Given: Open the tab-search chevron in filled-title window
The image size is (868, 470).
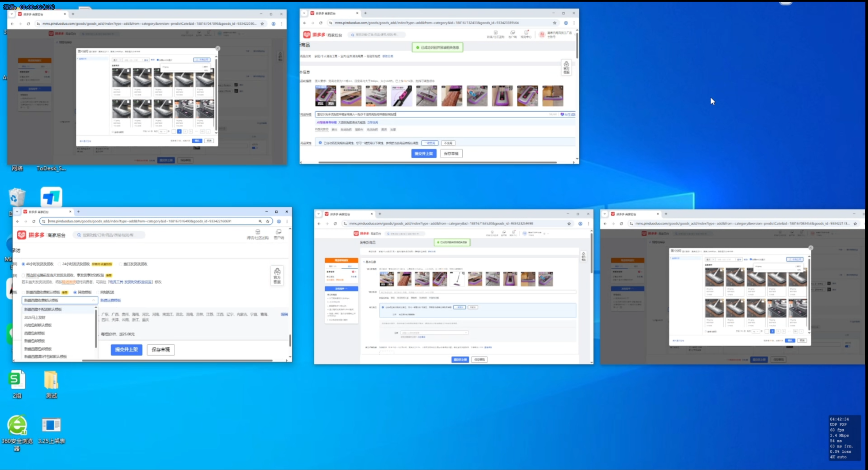Looking at the screenshot, I should tap(304, 13).
